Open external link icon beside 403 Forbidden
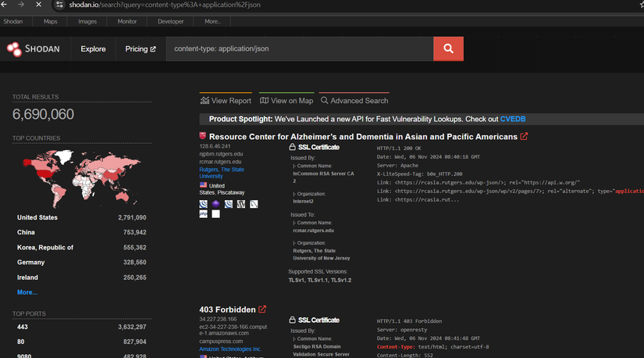The width and height of the screenshot is (644, 358). (262, 309)
